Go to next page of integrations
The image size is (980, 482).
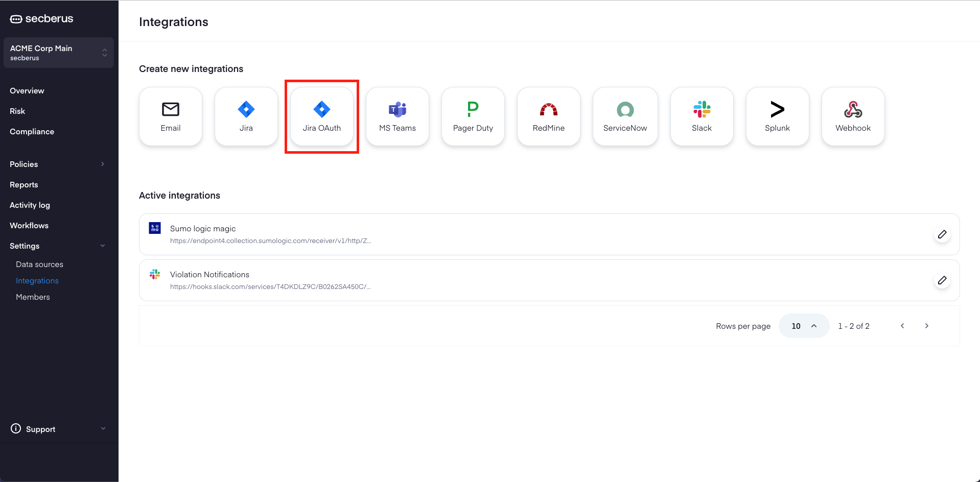click(927, 326)
